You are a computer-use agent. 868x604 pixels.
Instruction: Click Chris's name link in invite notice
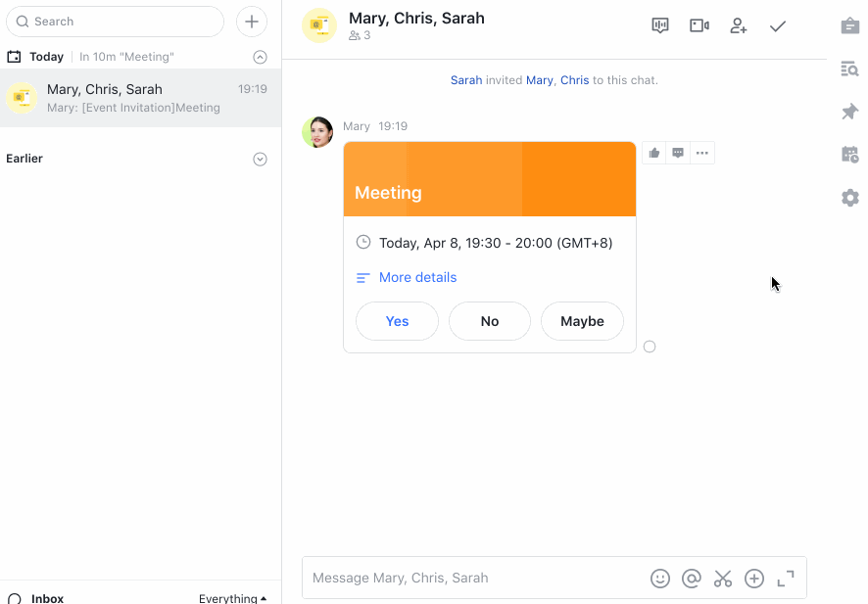pos(575,80)
